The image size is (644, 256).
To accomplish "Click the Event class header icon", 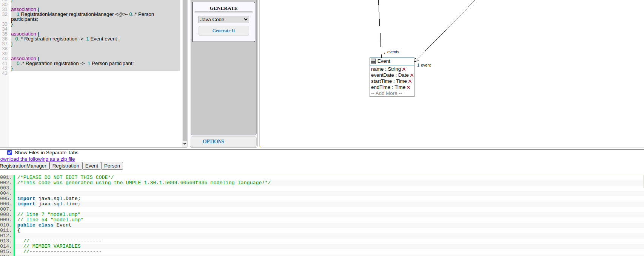I will 373,61.
